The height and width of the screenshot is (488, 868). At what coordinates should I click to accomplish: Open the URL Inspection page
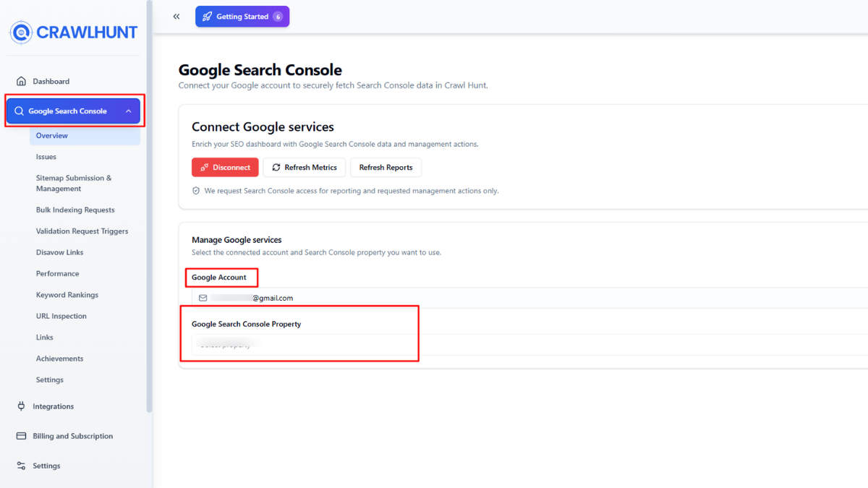pyautogui.click(x=61, y=317)
